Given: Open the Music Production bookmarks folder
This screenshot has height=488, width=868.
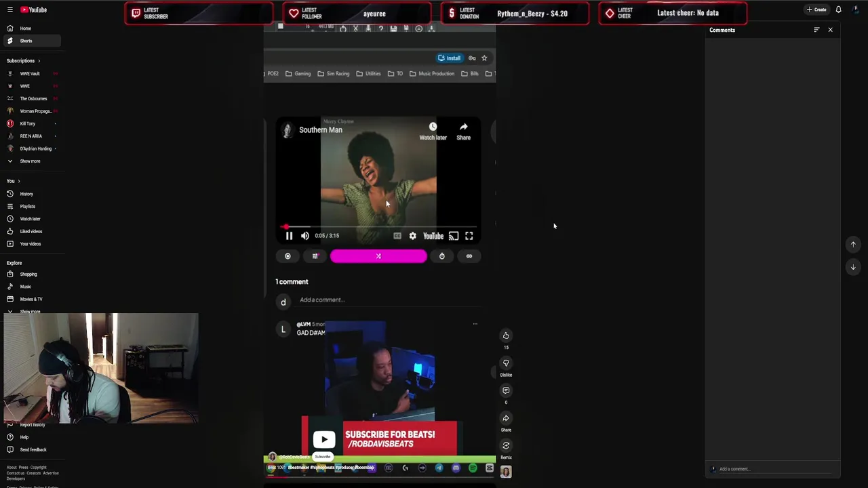Looking at the screenshot, I should [x=432, y=74].
